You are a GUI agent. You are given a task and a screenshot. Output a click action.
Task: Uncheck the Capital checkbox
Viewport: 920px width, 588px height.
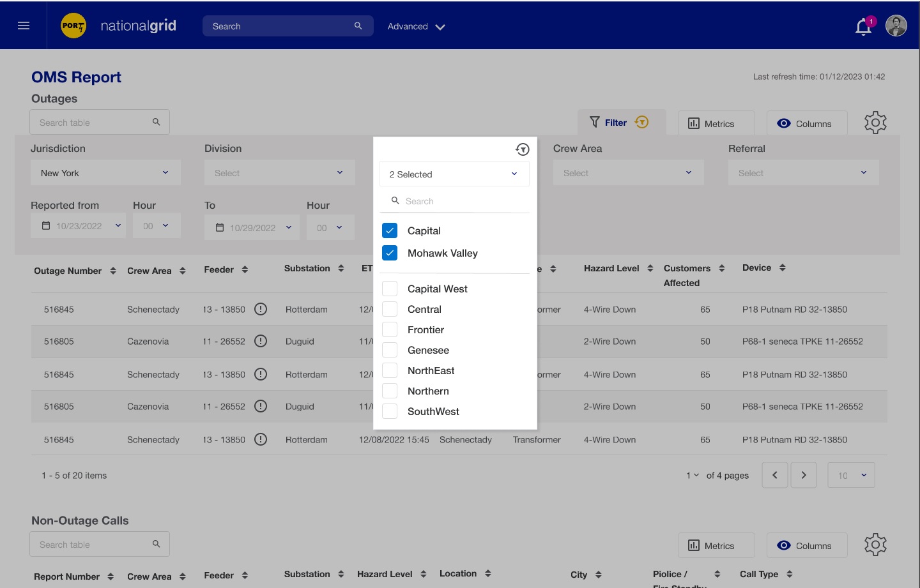390,230
